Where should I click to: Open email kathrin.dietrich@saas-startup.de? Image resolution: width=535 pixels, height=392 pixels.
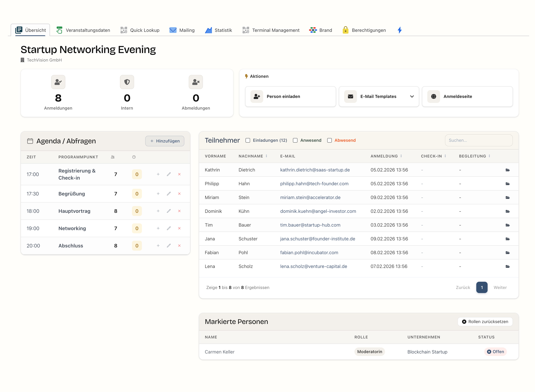point(315,170)
